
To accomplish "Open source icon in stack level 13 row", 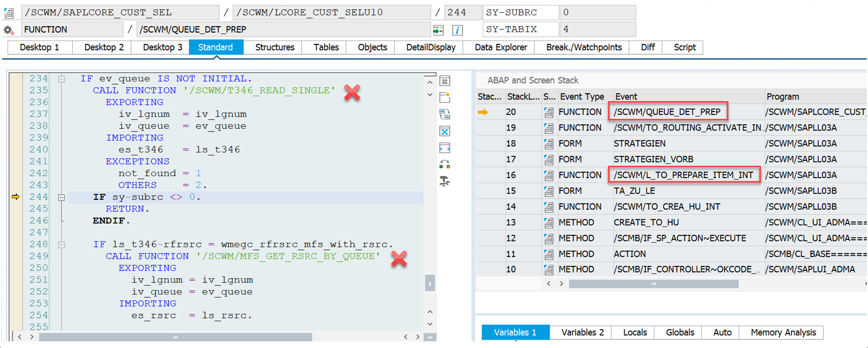I will [548, 222].
